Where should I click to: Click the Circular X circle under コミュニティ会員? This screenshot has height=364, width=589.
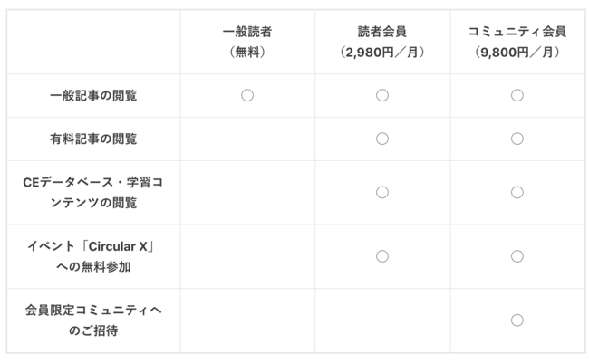[517, 256]
